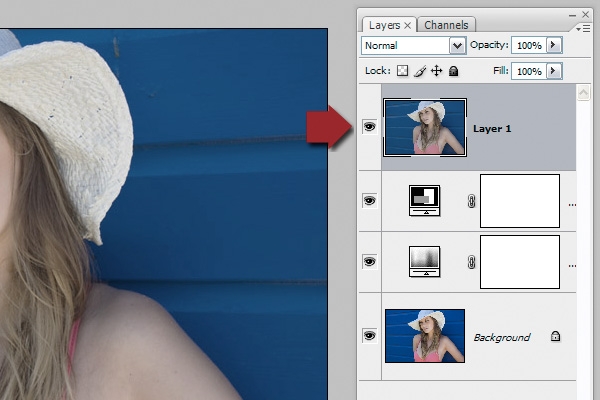The height and width of the screenshot is (400, 600).
Task: Click the Fill 100% field
Action: [529, 72]
